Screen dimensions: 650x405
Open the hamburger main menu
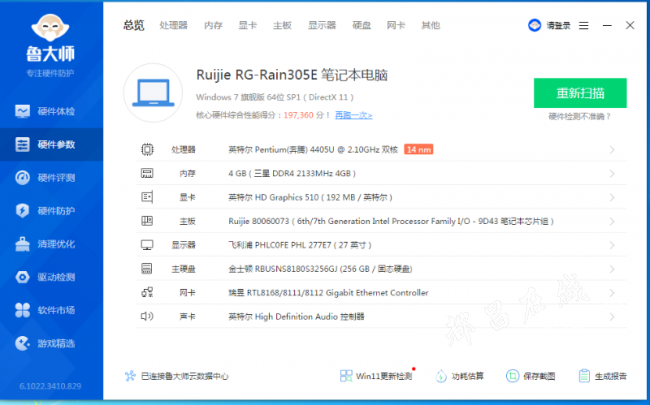pyautogui.click(x=584, y=26)
